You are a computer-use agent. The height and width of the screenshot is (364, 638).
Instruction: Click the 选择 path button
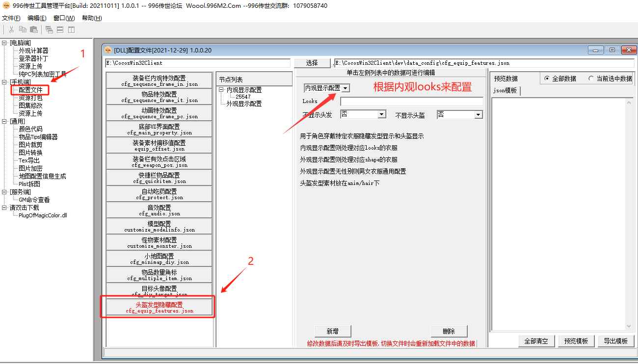pyautogui.click(x=312, y=63)
